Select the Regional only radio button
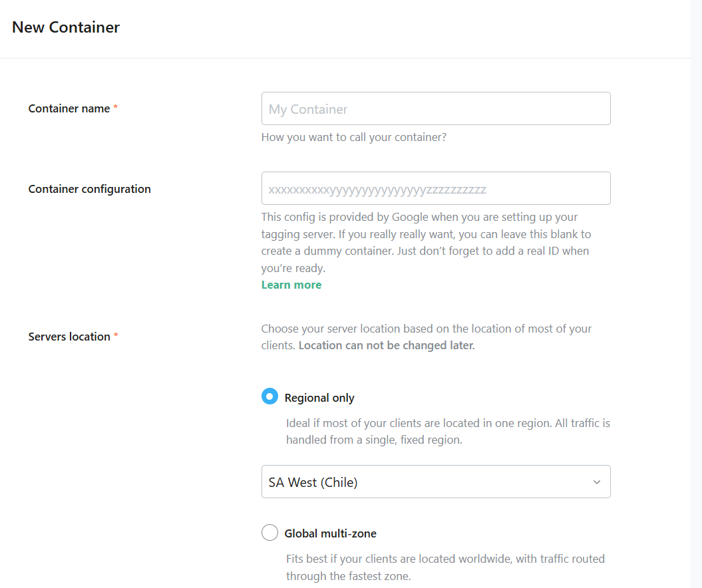This screenshot has width=702, height=588. pos(269,397)
